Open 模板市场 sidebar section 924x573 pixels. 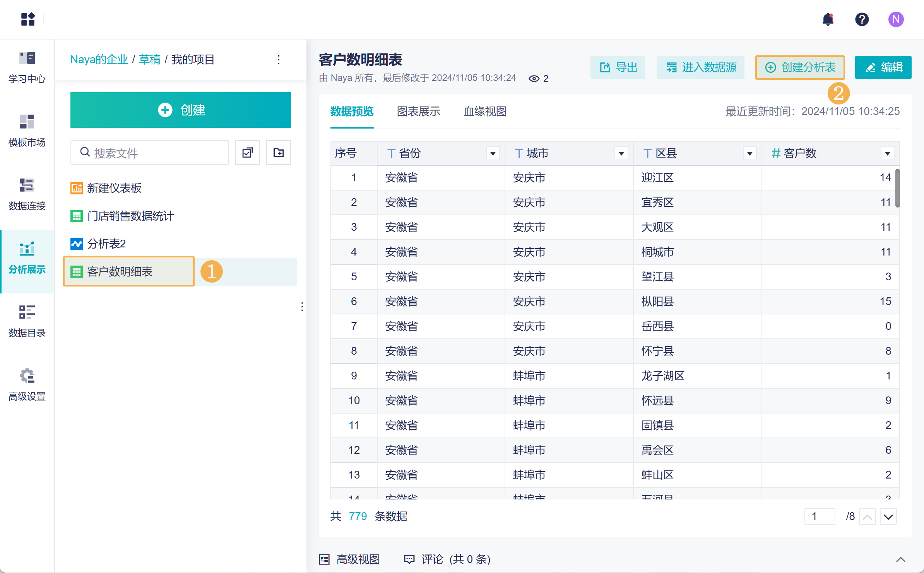[27, 131]
